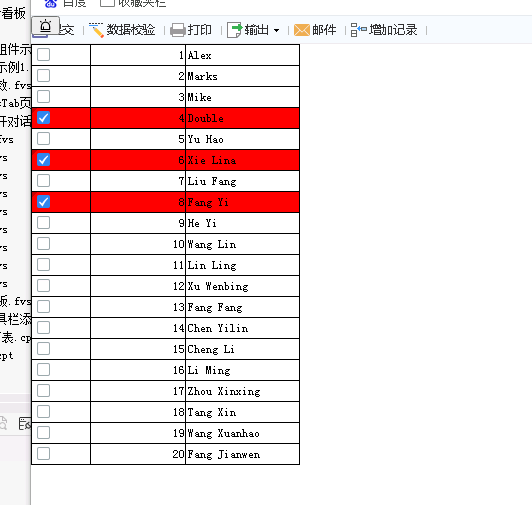The image size is (532, 505).
Task: Click the number cell 15
Action: 138,349
